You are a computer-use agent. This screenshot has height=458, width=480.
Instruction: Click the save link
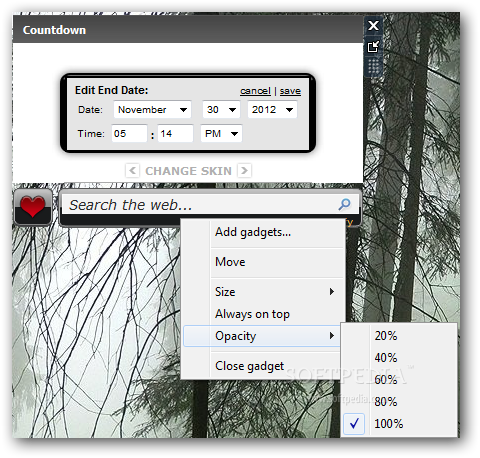tap(290, 91)
